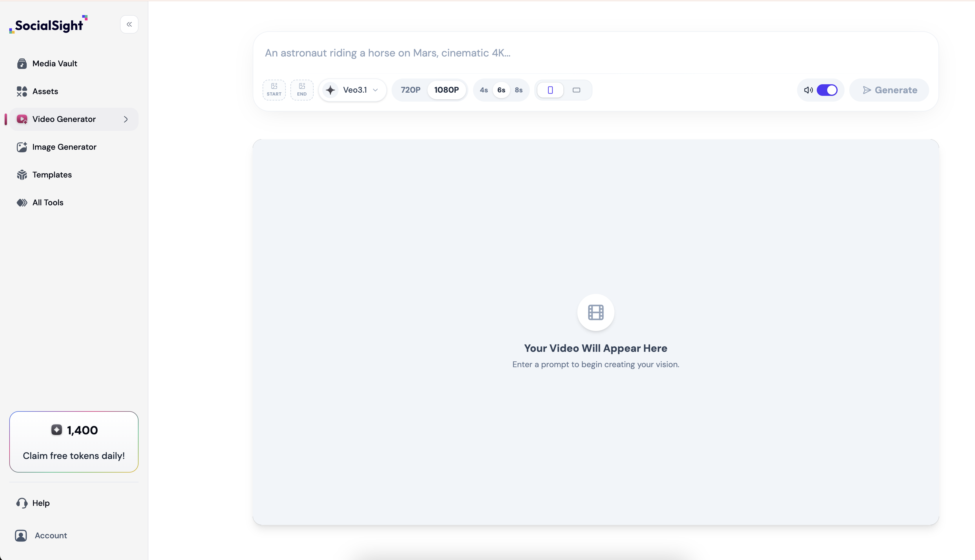Click the token coin icon
Viewport: 975px width, 560px height.
pos(57,430)
